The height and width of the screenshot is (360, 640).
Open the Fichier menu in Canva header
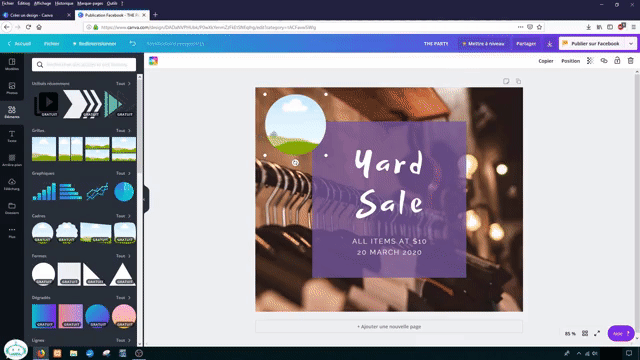(51, 44)
